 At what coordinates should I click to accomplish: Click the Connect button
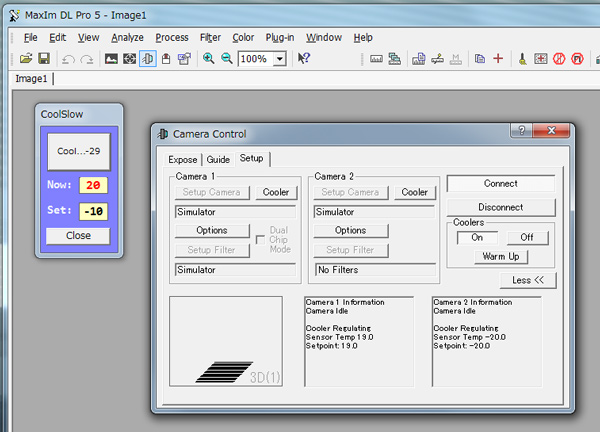click(501, 184)
